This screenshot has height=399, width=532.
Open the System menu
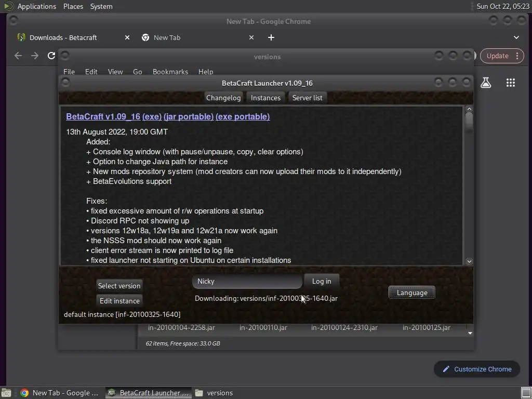(101, 6)
